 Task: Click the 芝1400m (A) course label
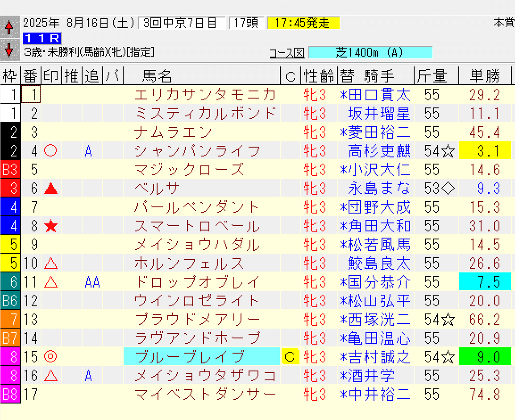[370, 53]
